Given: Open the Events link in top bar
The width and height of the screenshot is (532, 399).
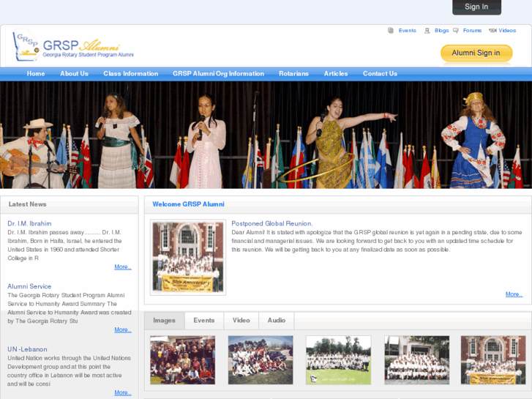Looking at the screenshot, I should [407, 31].
